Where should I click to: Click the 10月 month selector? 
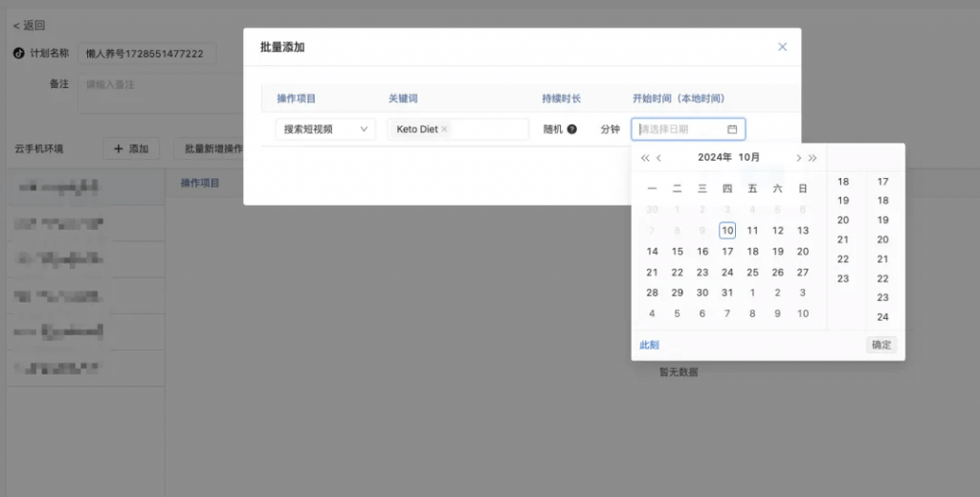pyautogui.click(x=749, y=158)
